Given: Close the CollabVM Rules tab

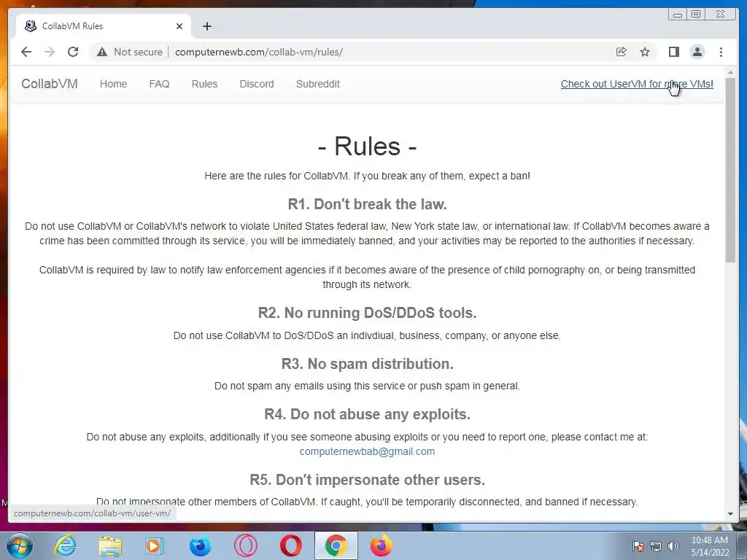Looking at the screenshot, I should point(179,26).
